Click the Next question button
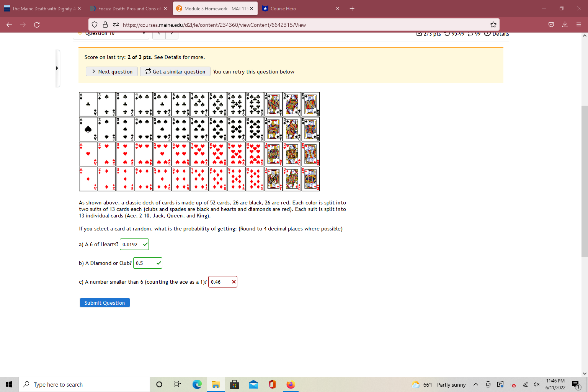This screenshot has width=588, height=392. 112,72
